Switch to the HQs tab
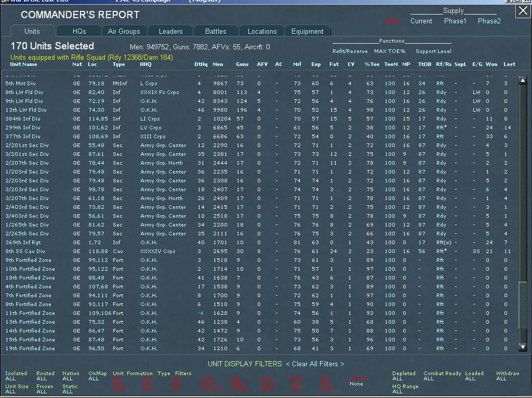 click(79, 31)
